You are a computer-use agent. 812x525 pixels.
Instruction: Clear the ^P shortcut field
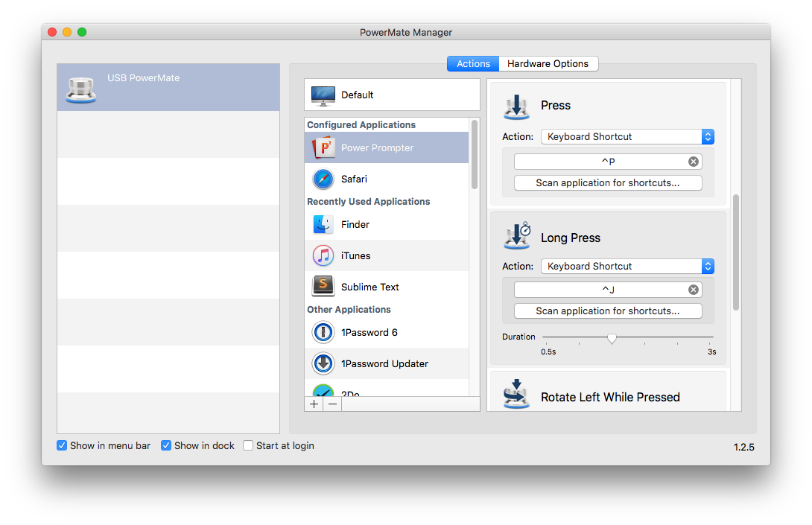(x=694, y=162)
